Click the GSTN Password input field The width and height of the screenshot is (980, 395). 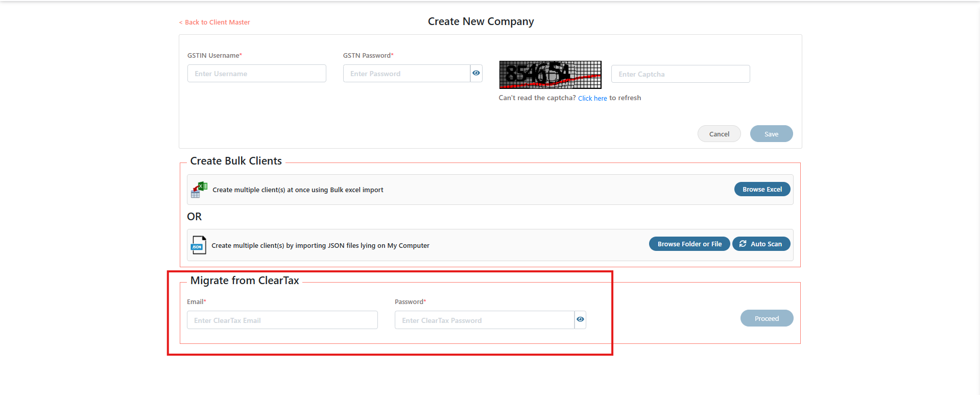click(406, 74)
